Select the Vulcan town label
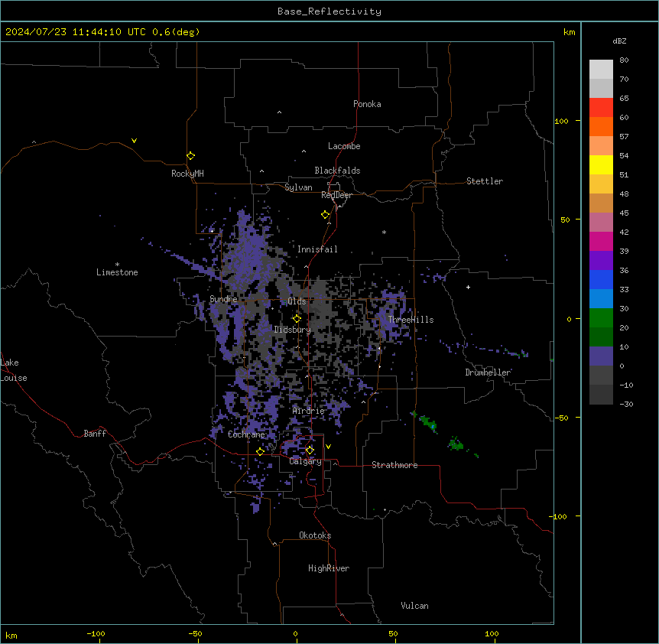Viewport: 659px width, 644px height. pos(415,606)
